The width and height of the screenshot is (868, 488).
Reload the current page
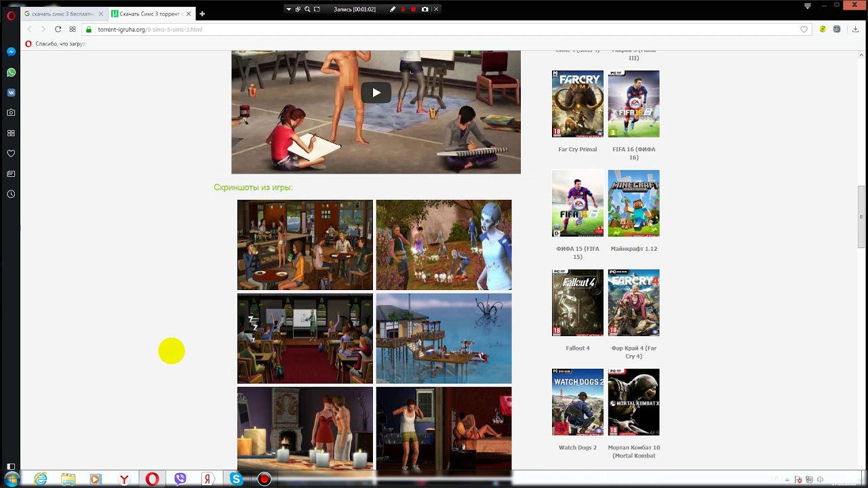pyautogui.click(x=58, y=29)
